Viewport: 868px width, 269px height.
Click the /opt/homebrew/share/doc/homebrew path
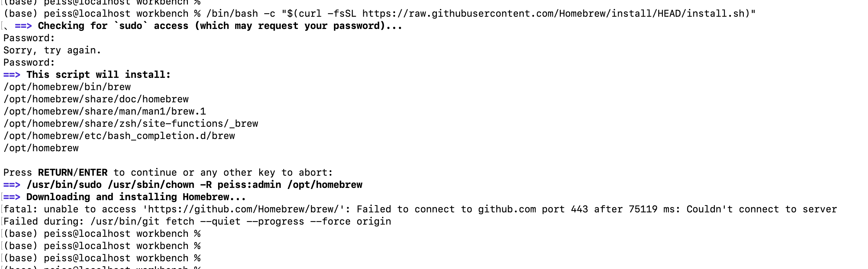click(96, 99)
